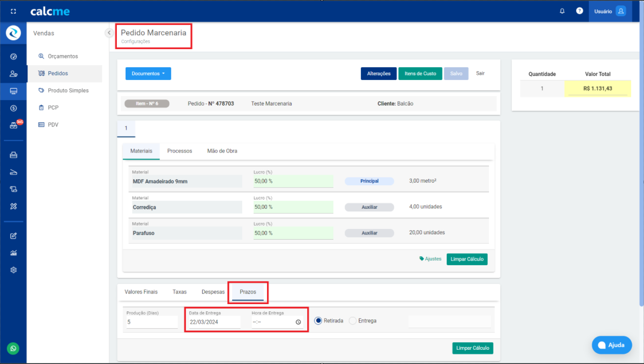Click the Itens de Custo button
This screenshot has height=364, width=644.
pyautogui.click(x=420, y=74)
